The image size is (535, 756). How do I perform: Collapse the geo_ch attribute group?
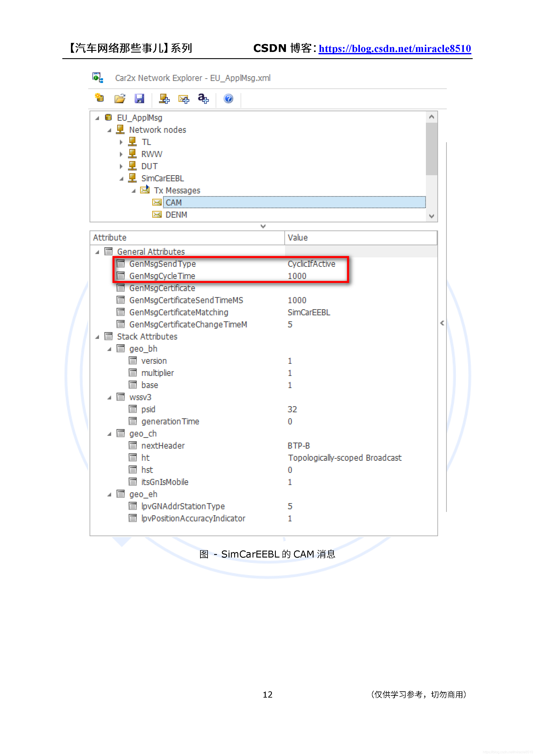(x=109, y=434)
